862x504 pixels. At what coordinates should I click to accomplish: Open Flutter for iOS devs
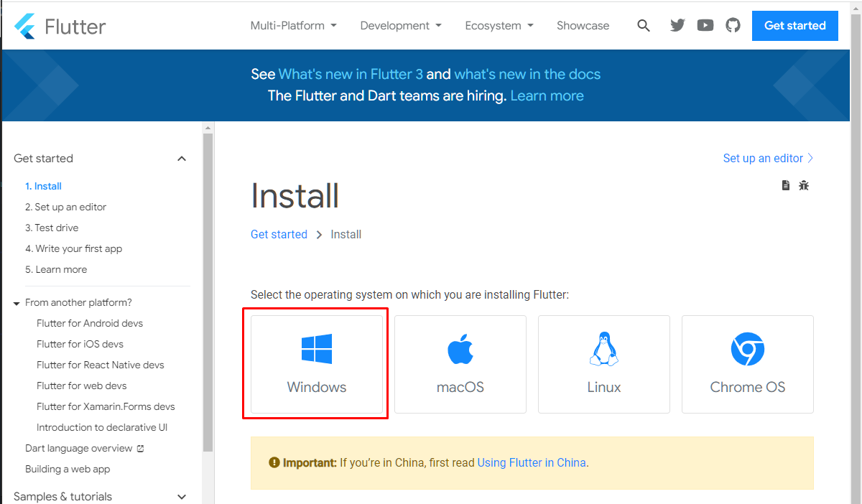click(x=80, y=344)
